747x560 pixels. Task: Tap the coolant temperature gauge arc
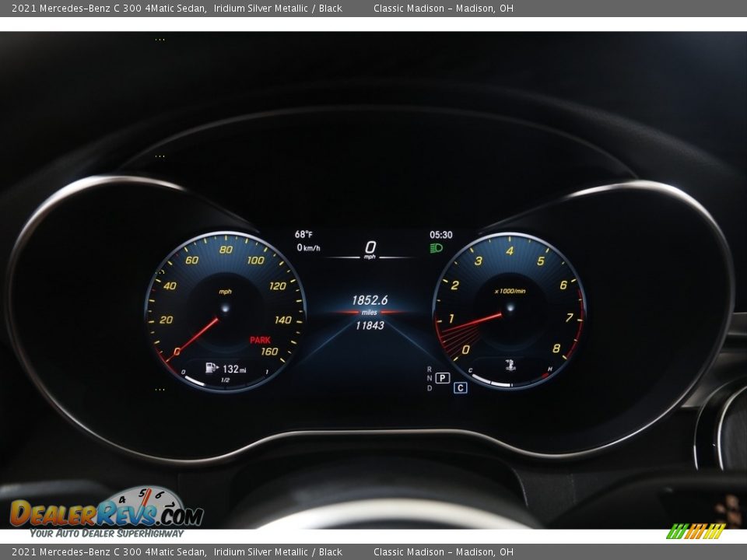coord(510,380)
